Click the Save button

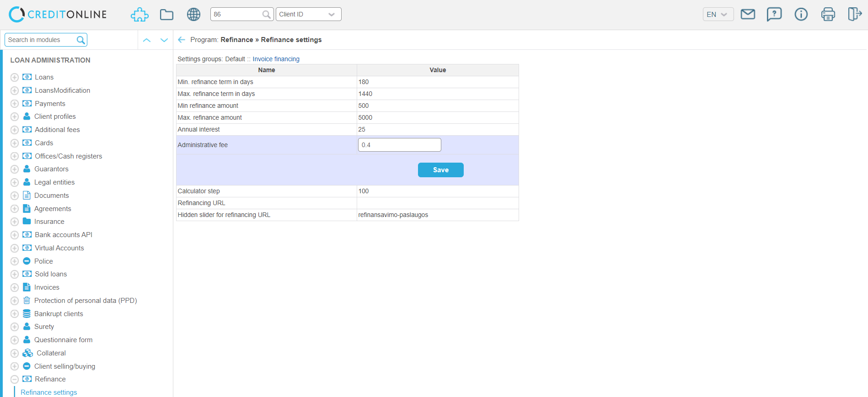click(440, 170)
